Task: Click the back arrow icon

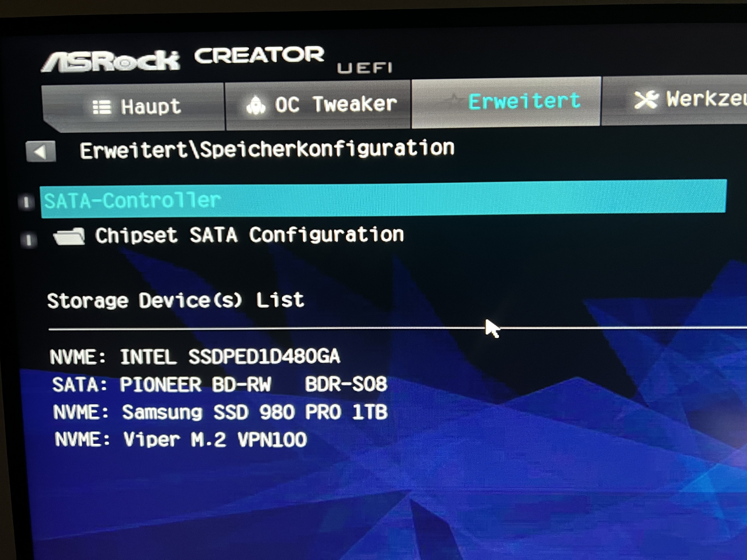Action: tap(41, 151)
